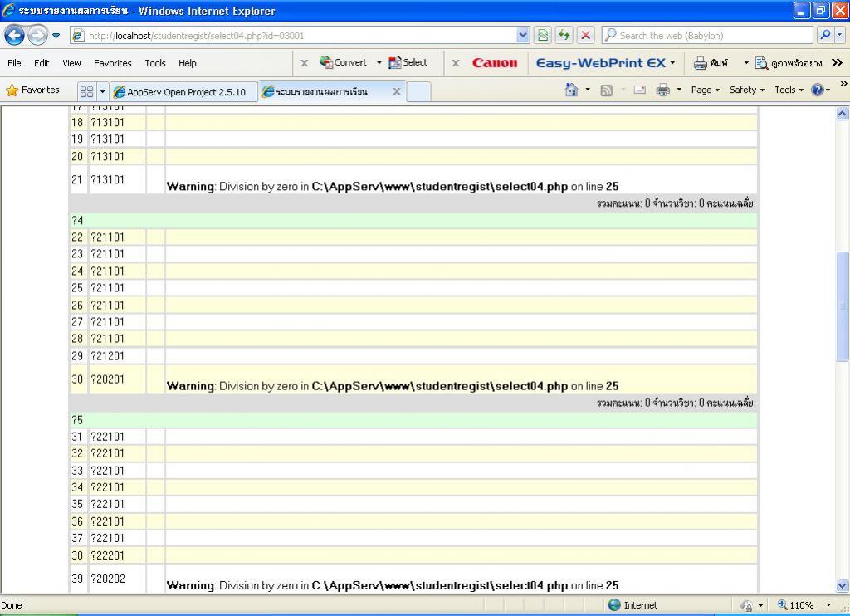The height and width of the screenshot is (616, 850).
Task: Expand the address bar history dropdown
Action: [x=523, y=35]
